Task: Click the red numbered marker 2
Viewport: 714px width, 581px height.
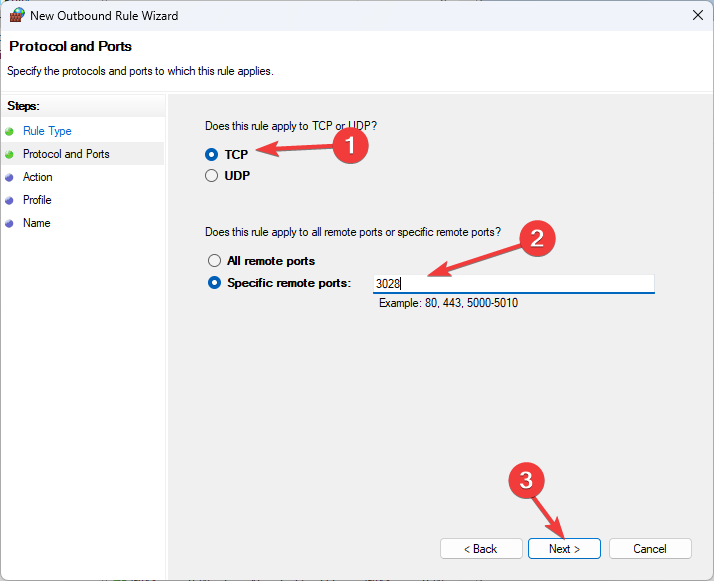Action: (536, 237)
